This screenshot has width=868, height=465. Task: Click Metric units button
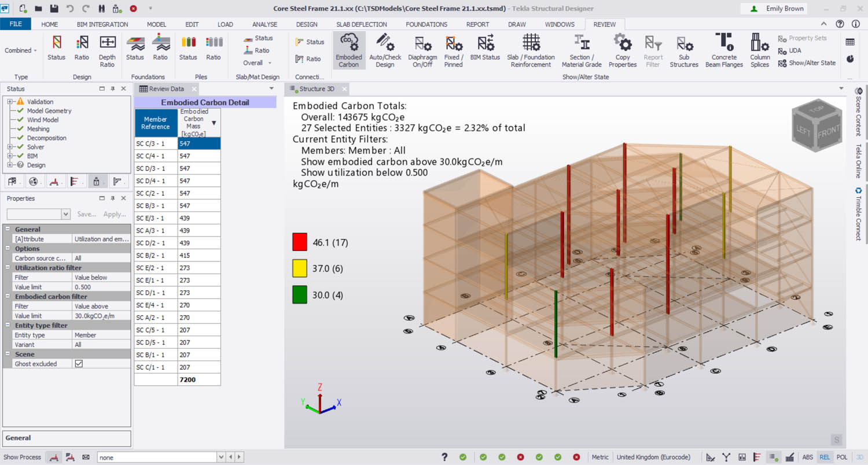click(x=600, y=457)
